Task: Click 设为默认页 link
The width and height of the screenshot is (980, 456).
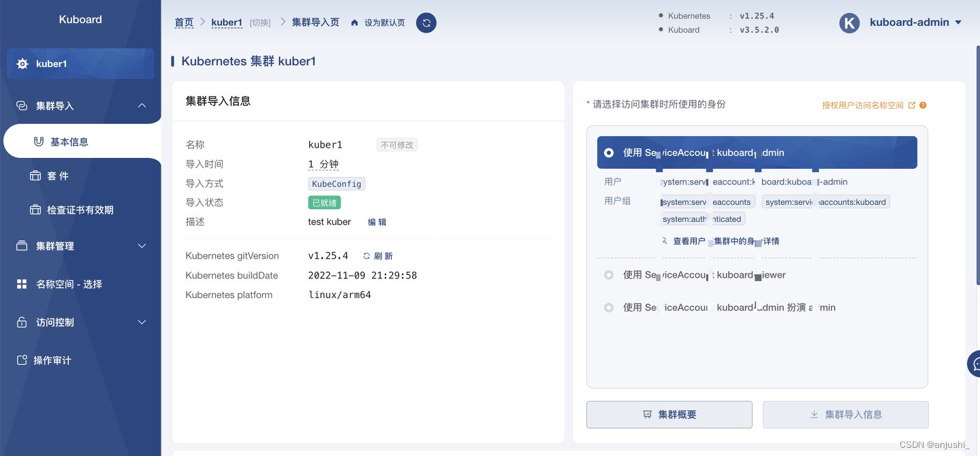Action: point(384,22)
